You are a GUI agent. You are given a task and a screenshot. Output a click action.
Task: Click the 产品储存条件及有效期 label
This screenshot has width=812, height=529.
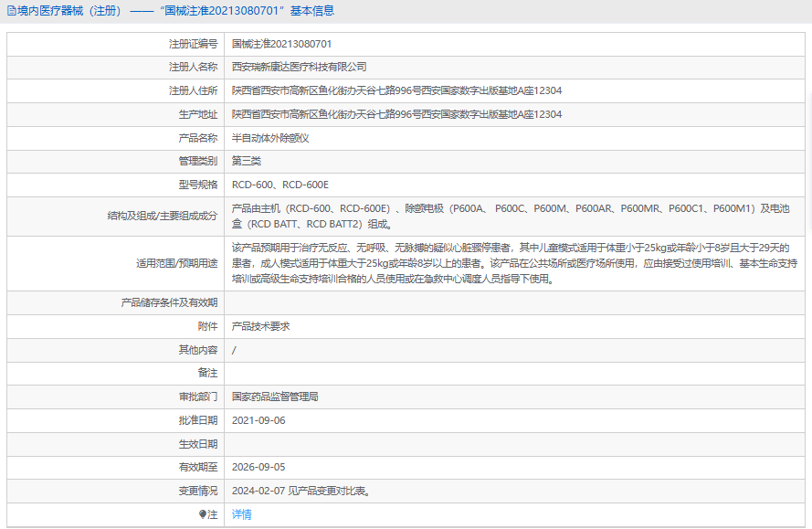[x=169, y=302]
